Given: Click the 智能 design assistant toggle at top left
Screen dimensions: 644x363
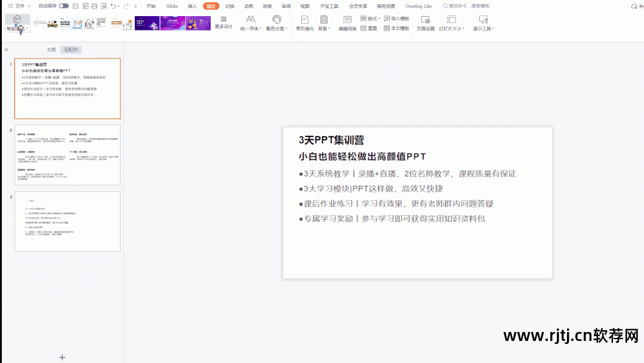Looking at the screenshot, I should click(x=16, y=24).
